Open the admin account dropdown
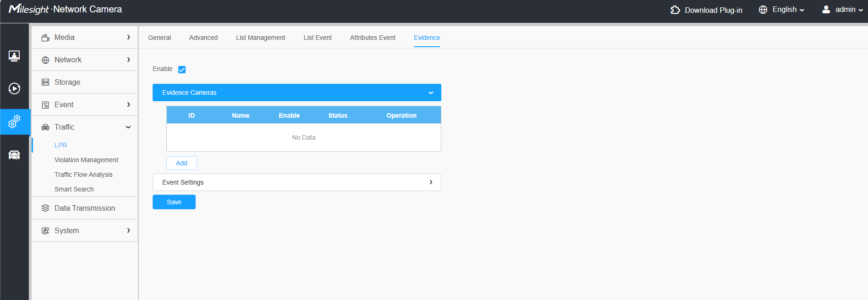The width and height of the screenshot is (868, 300). (849, 10)
